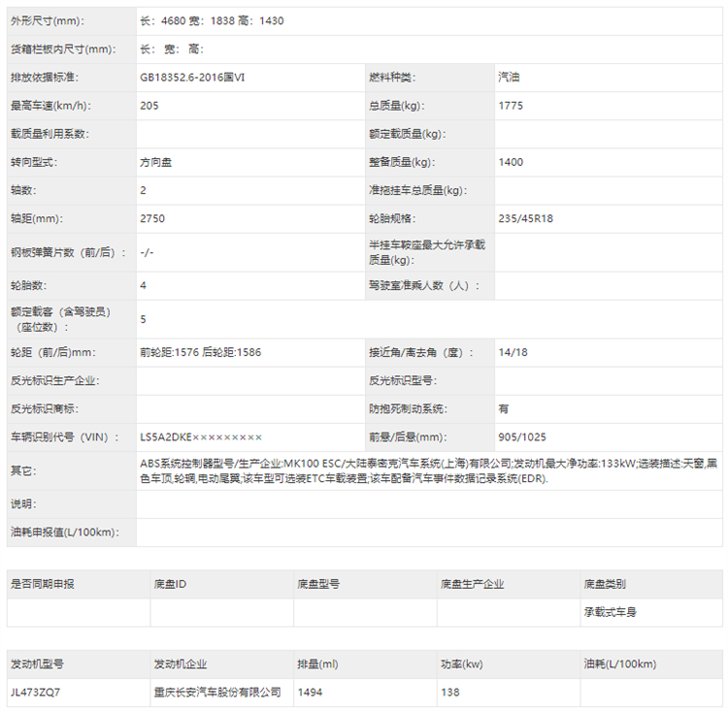Select the 载质量利用系数 label
This screenshot has width=728, height=711.
point(50,134)
